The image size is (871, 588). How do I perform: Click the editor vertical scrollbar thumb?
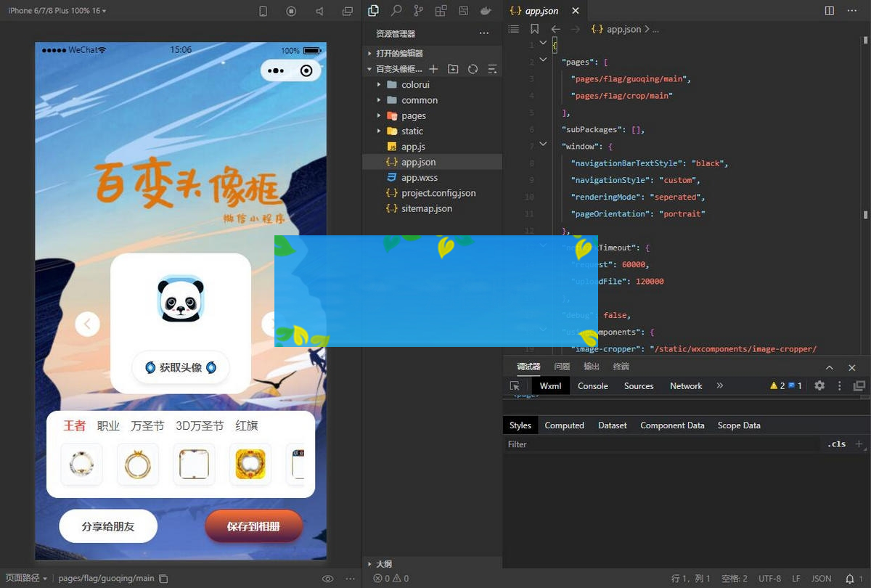[865, 215]
